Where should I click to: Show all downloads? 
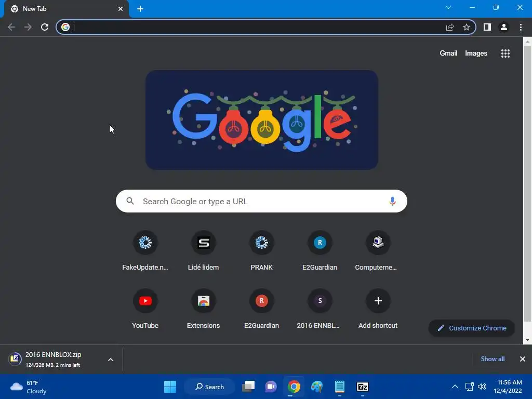tap(493, 359)
